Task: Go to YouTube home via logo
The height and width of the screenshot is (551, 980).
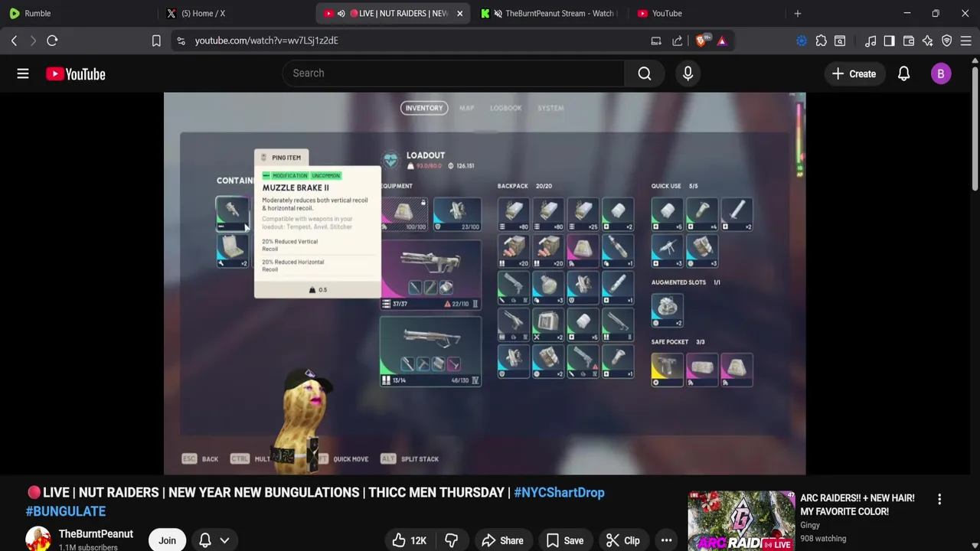Action: pyautogui.click(x=75, y=73)
